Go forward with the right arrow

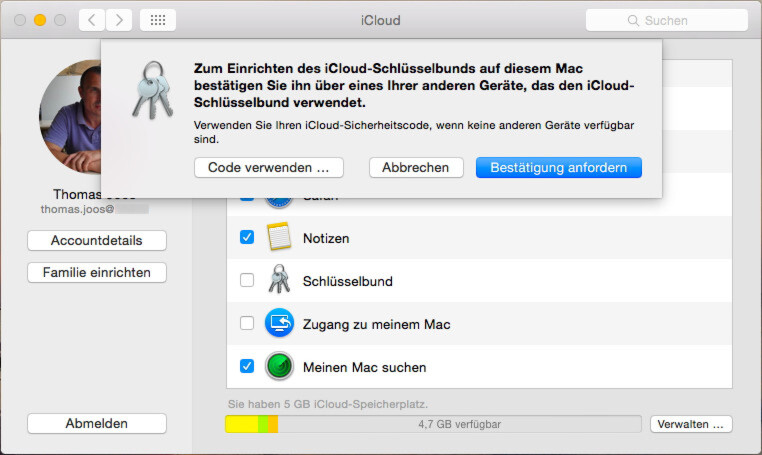coord(119,20)
